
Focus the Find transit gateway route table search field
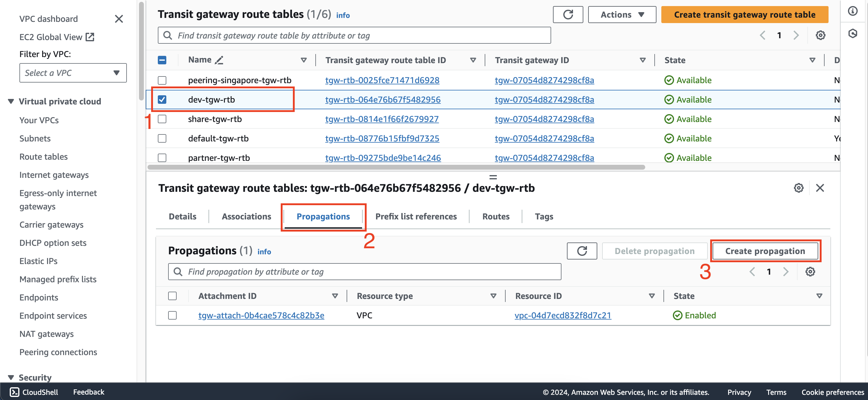pos(354,36)
